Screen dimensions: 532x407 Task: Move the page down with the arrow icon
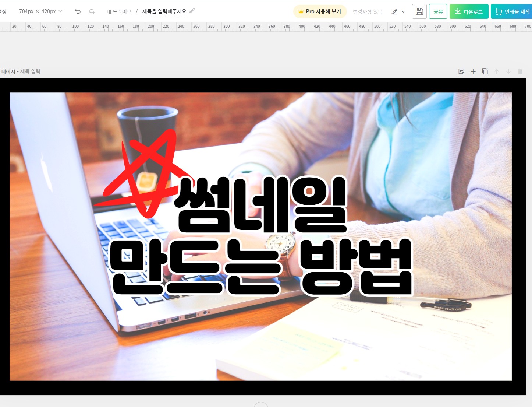508,71
